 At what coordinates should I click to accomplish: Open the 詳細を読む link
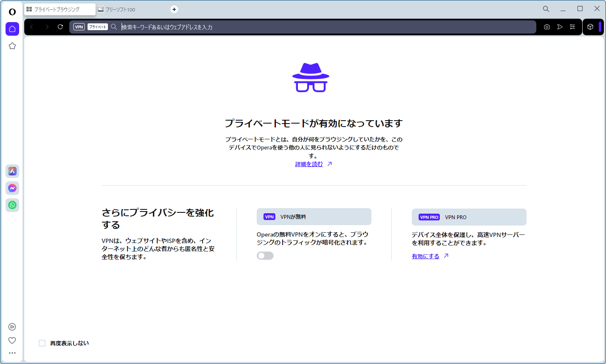point(309,164)
